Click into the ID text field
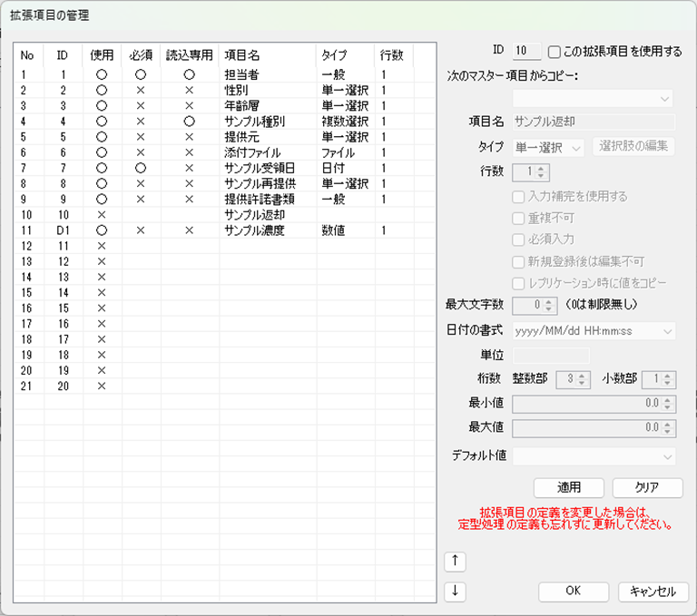This screenshot has height=616, width=697. [x=526, y=52]
